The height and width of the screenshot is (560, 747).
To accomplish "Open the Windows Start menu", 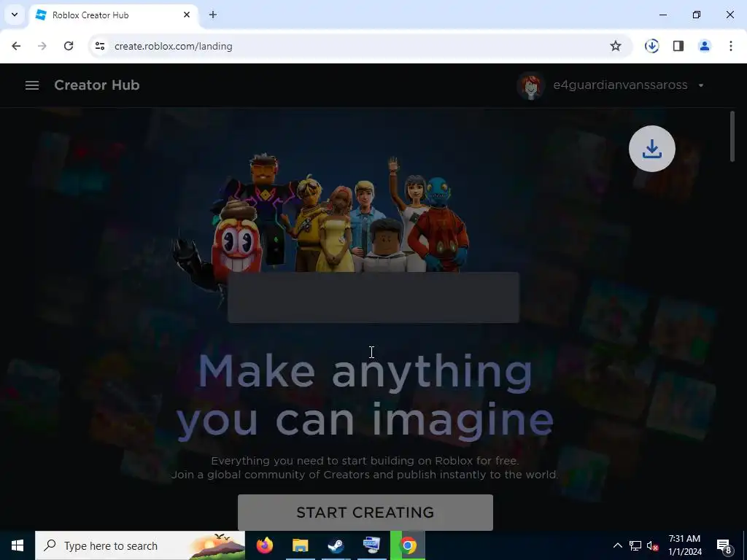I will [x=18, y=545].
